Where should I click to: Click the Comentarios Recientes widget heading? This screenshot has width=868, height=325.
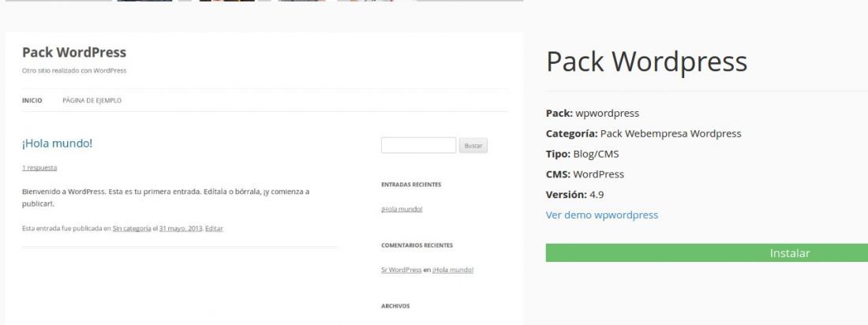[417, 245]
